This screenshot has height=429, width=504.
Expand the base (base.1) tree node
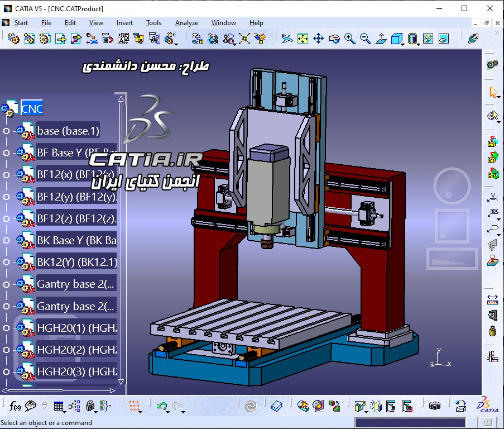point(6,131)
